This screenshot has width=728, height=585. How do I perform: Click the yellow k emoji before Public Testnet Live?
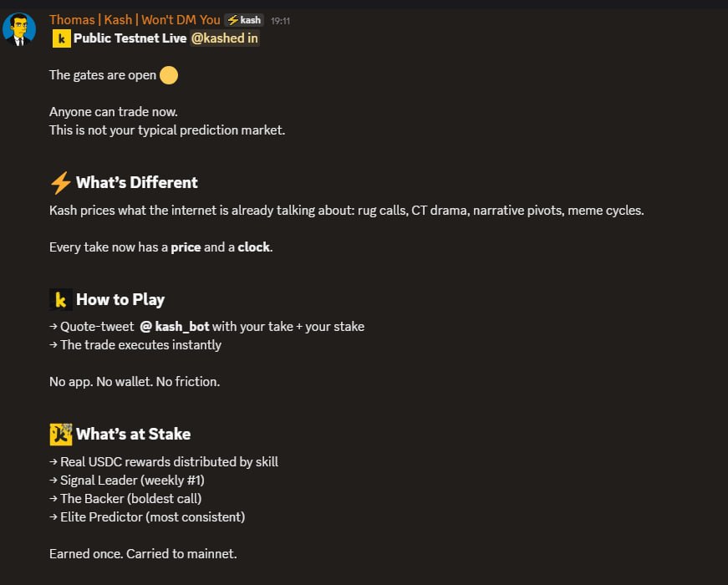(61, 38)
